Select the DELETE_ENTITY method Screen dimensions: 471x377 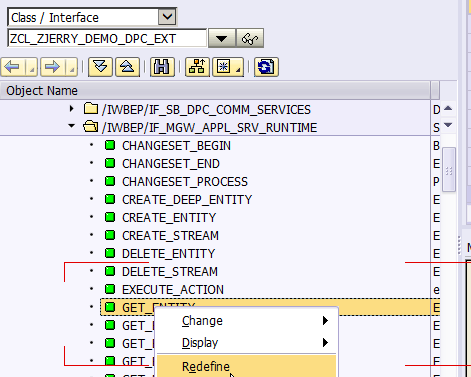tap(169, 254)
